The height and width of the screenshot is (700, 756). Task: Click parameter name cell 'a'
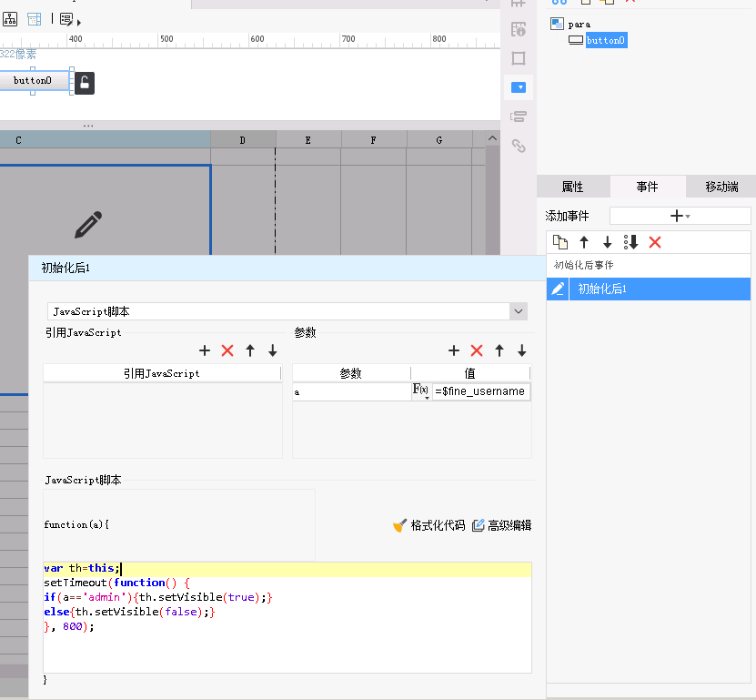[351, 391]
